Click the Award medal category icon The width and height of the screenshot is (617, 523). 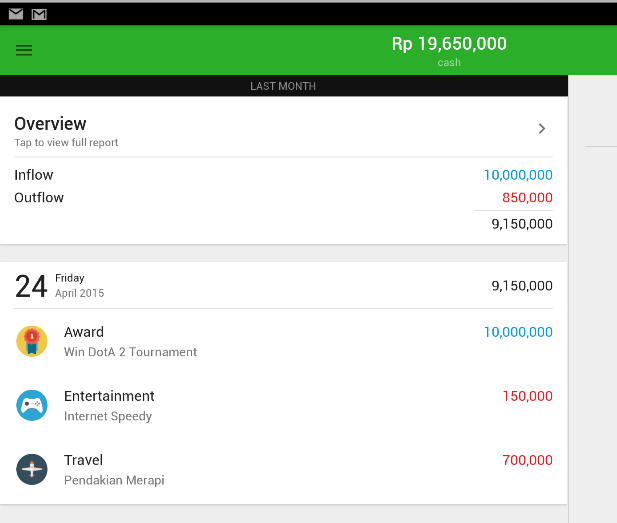coord(32,341)
